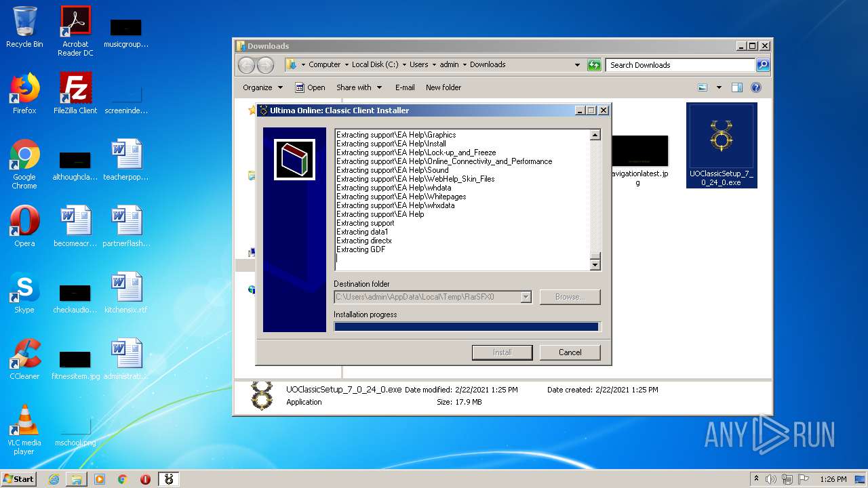Show hidden tray icons arrow
This screenshot has width=868, height=488.
coord(756,479)
